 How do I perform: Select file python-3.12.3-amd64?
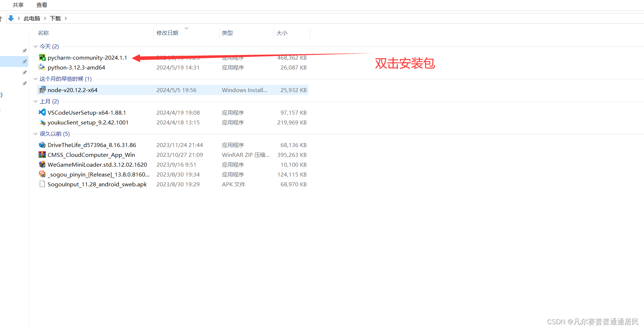click(x=76, y=67)
